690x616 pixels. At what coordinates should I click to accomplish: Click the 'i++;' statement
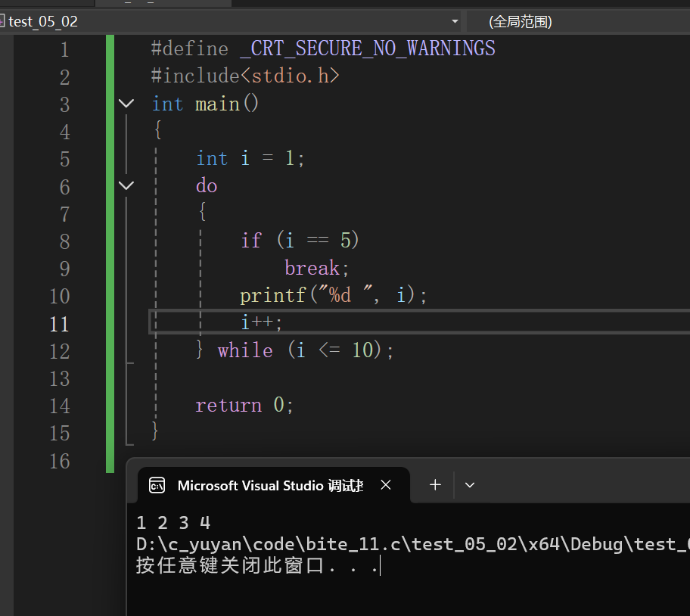(x=261, y=322)
